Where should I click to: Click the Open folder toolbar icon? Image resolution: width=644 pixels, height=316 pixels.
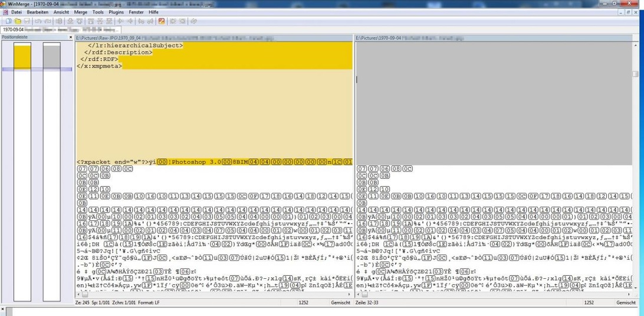click(18, 21)
